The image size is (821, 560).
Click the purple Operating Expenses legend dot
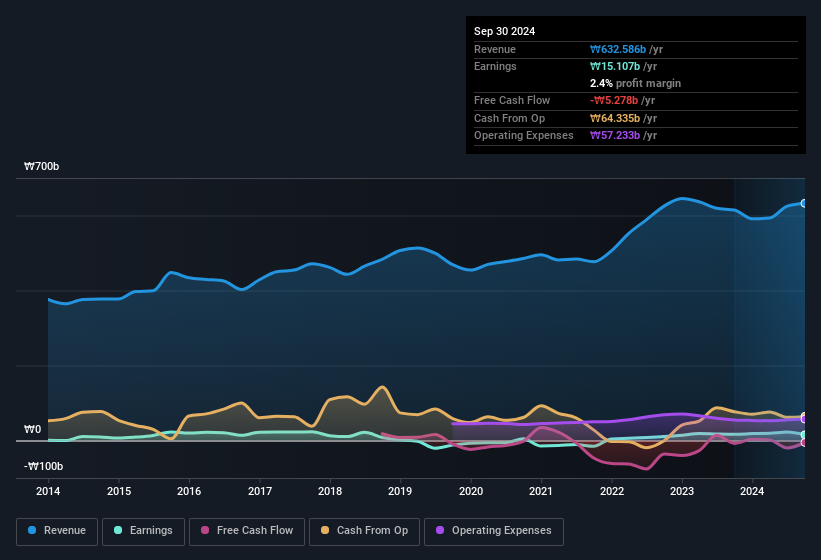pyautogui.click(x=440, y=530)
